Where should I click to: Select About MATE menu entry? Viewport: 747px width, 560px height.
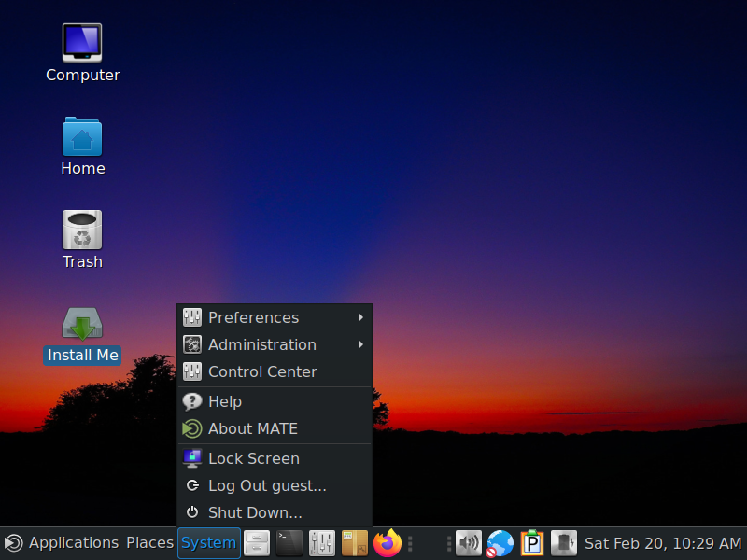point(275,429)
